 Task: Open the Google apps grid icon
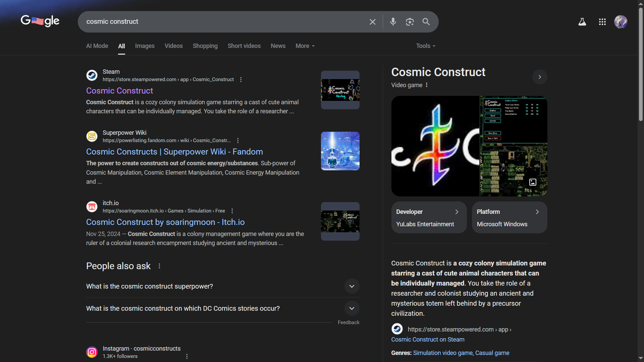point(602,22)
